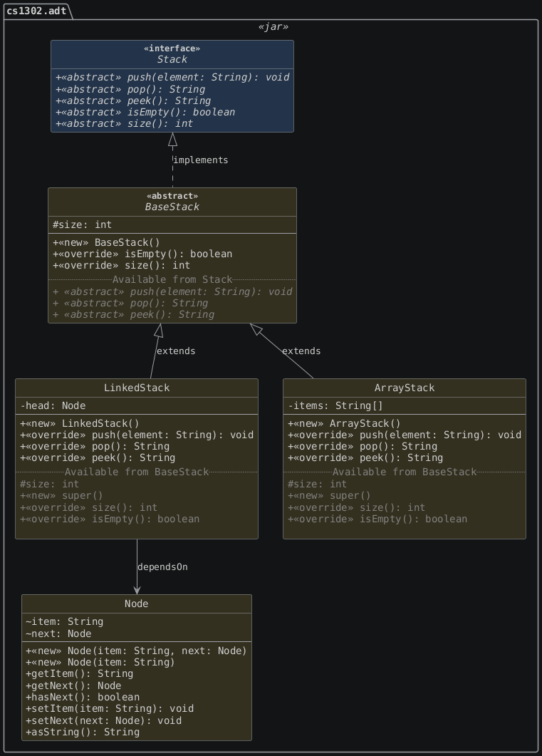
Task: Click Stack's push(element: String): void method
Action: tap(172, 77)
